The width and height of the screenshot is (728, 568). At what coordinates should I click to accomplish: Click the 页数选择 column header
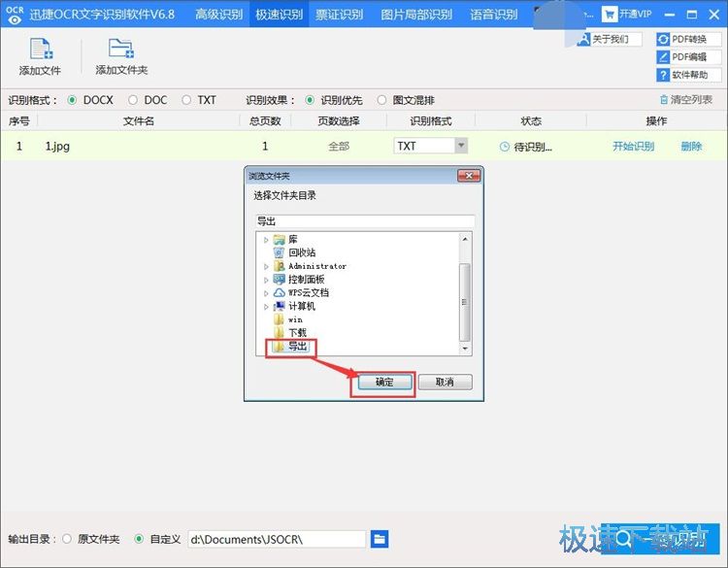tap(339, 121)
